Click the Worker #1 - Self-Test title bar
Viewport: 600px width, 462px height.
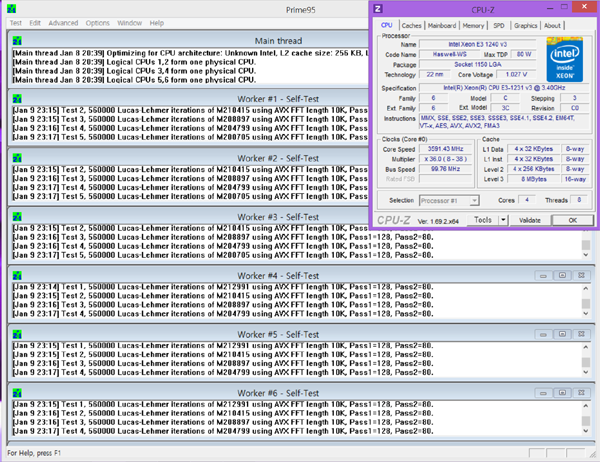click(x=189, y=99)
